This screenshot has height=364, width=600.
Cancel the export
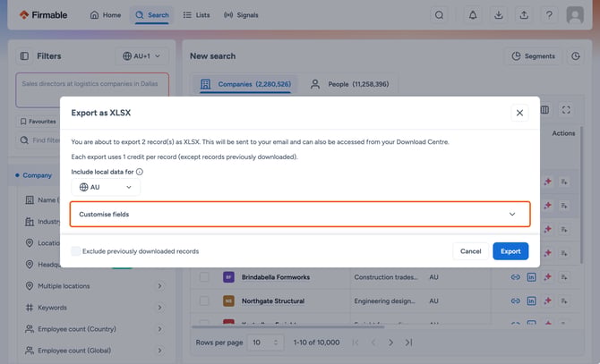pyautogui.click(x=471, y=251)
